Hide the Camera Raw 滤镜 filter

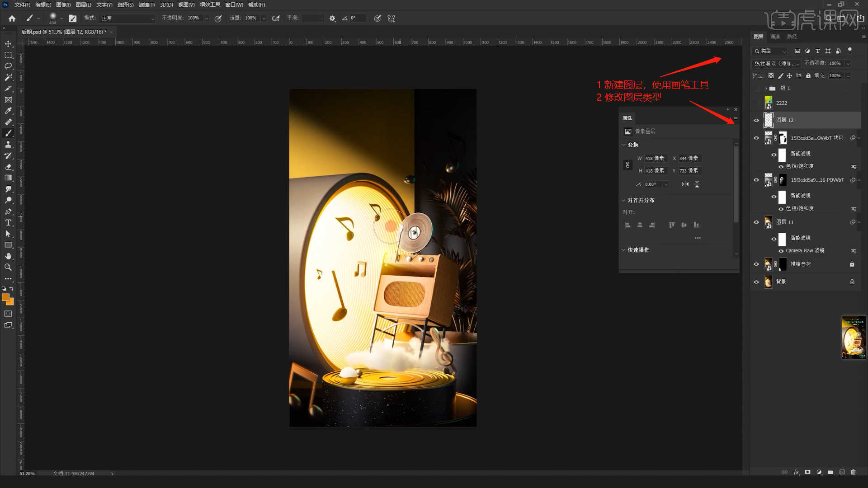[781, 251]
